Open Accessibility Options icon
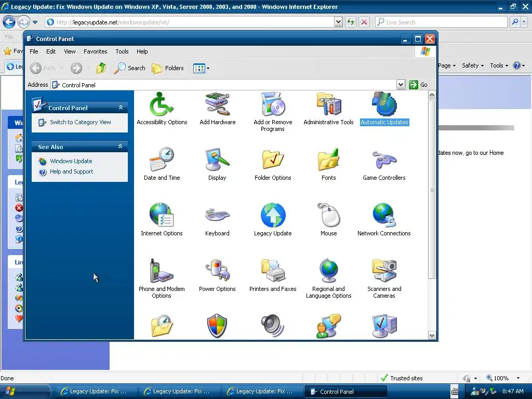The width and height of the screenshot is (532, 399). 162,109
